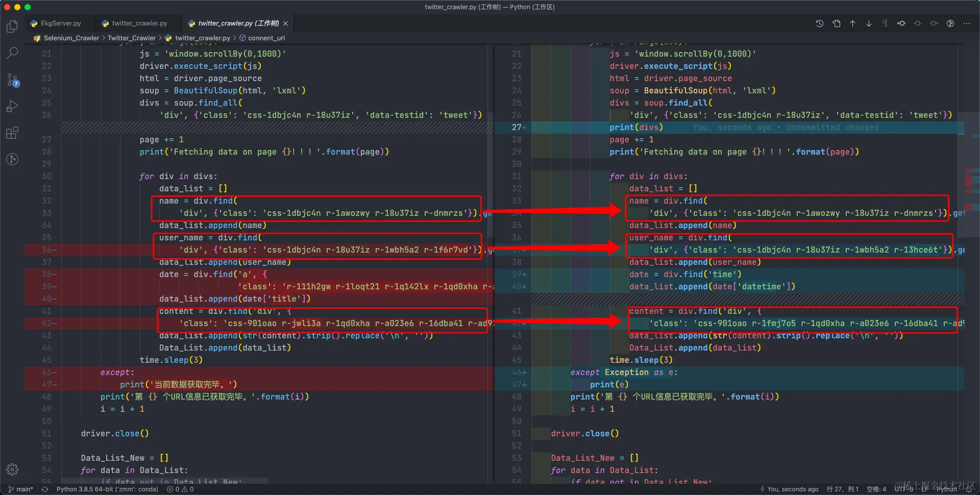The height and width of the screenshot is (495, 980).
Task: Click Selenium_Crawler in the breadcrumb
Action: tap(71, 38)
